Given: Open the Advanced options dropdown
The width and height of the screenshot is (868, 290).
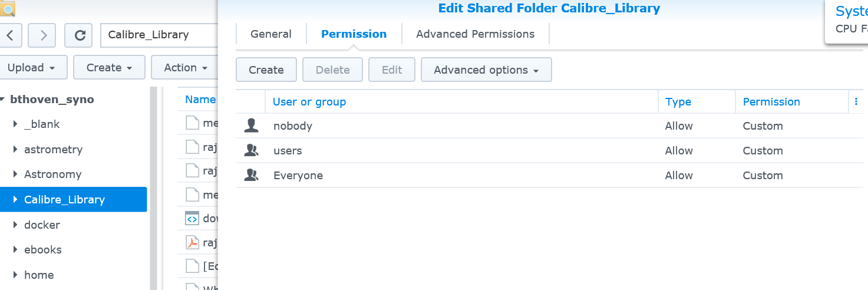Looking at the screenshot, I should coord(486,70).
